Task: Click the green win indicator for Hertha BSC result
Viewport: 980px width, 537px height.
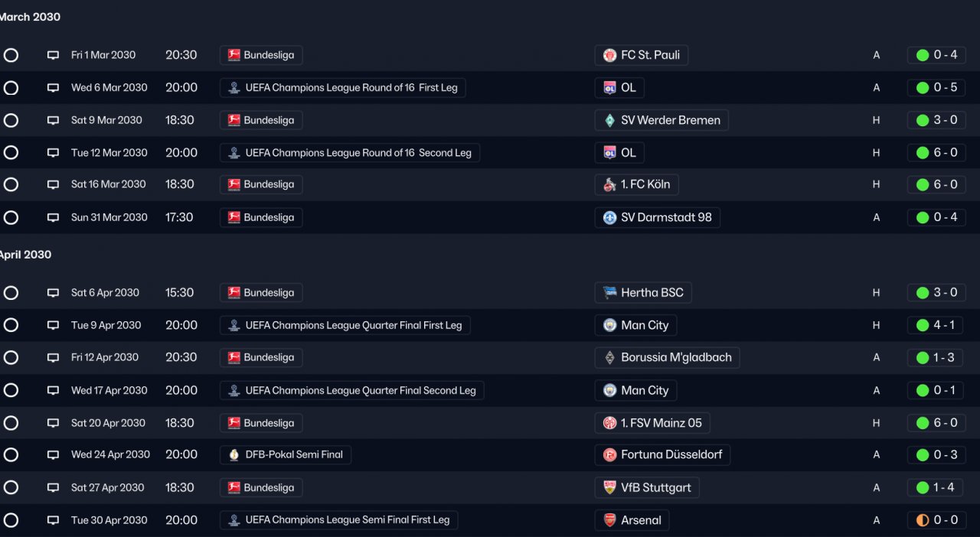Action: (x=923, y=293)
